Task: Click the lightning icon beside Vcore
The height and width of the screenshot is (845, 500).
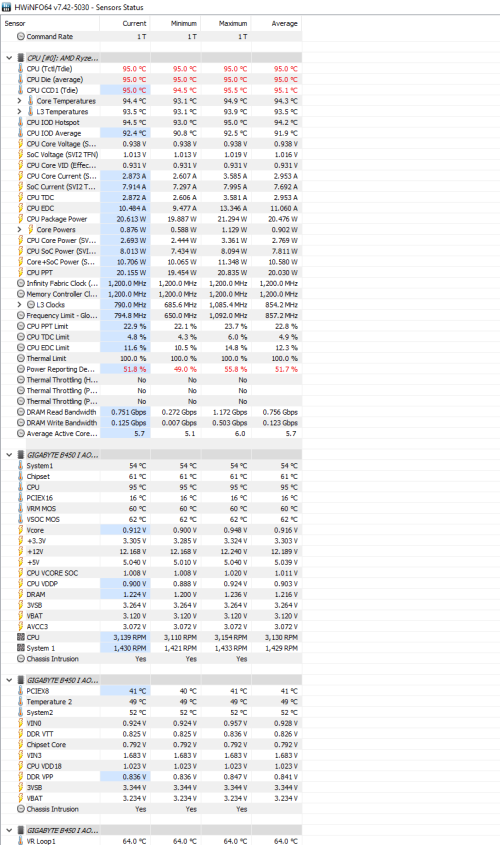Action: pyautogui.click(x=20, y=530)
